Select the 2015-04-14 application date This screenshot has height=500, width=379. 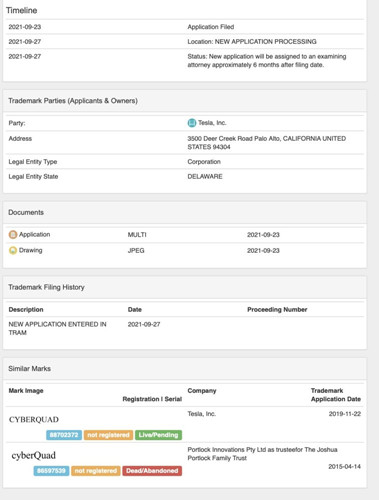pyautogui.click(x=345, y=467)
